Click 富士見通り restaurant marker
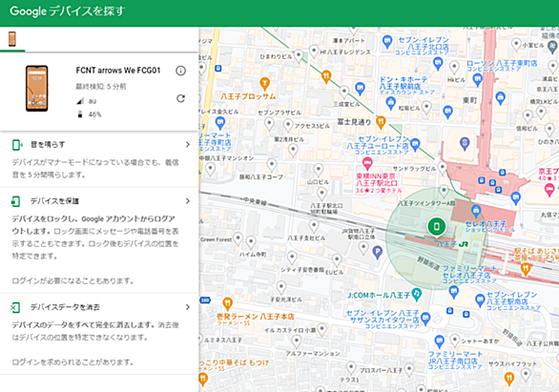559x392 pixels. pos(381,122)
